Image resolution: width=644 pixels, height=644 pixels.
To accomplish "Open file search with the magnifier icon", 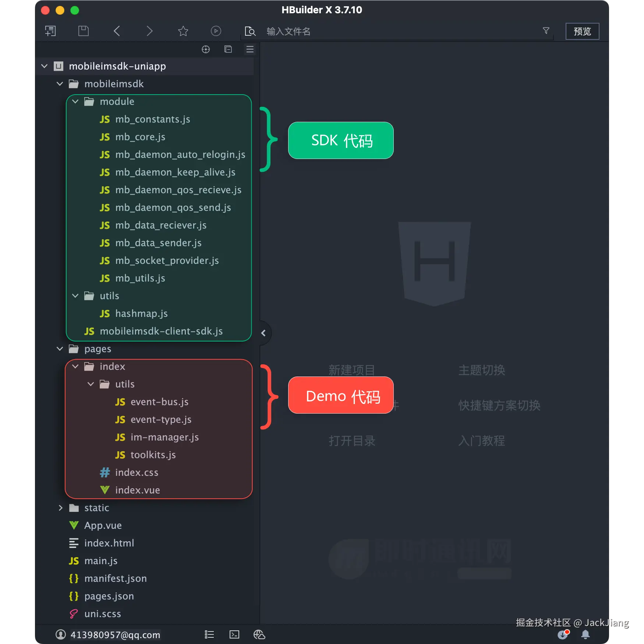I will coord(250,31).
